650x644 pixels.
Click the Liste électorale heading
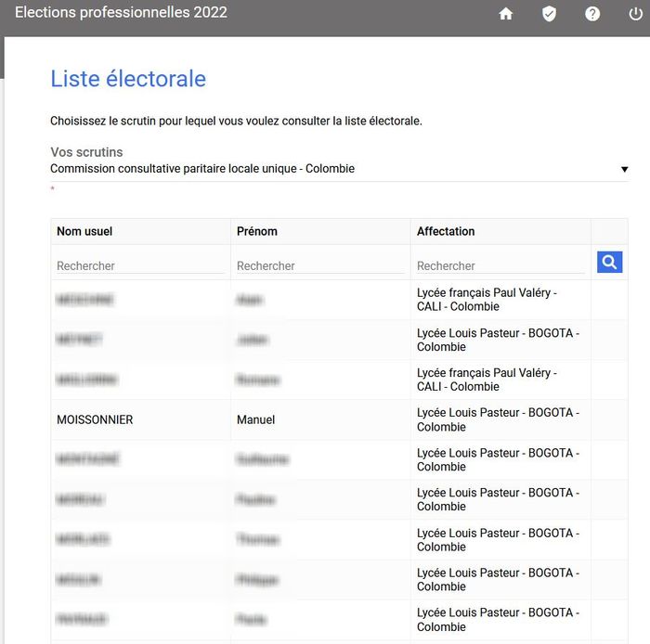128,79
